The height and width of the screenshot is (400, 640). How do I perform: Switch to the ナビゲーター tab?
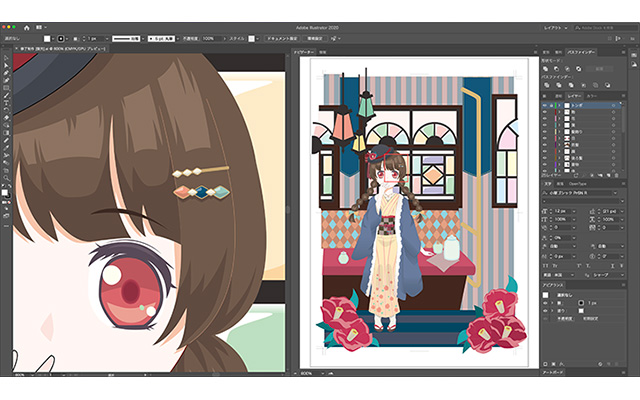click(x=304, y=52)
